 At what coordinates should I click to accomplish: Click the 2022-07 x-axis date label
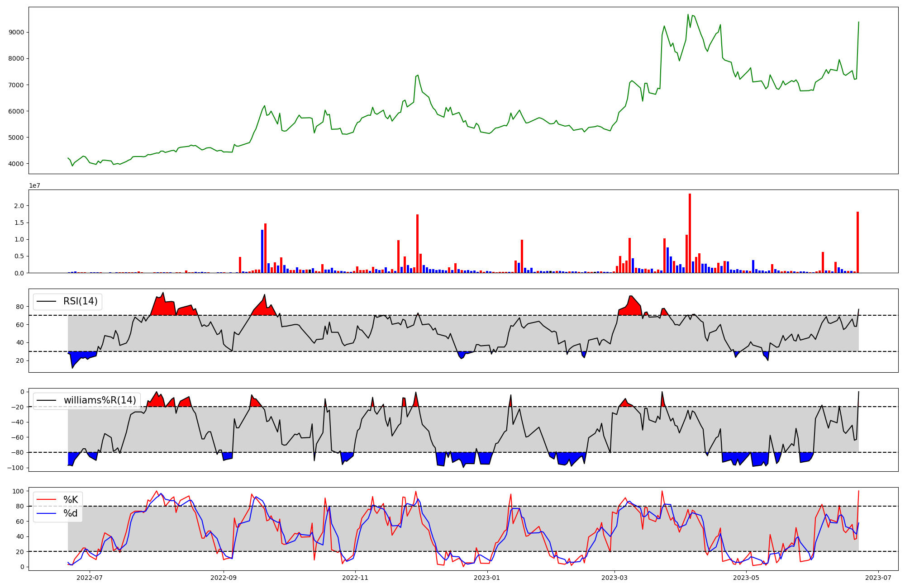point(90,578)
